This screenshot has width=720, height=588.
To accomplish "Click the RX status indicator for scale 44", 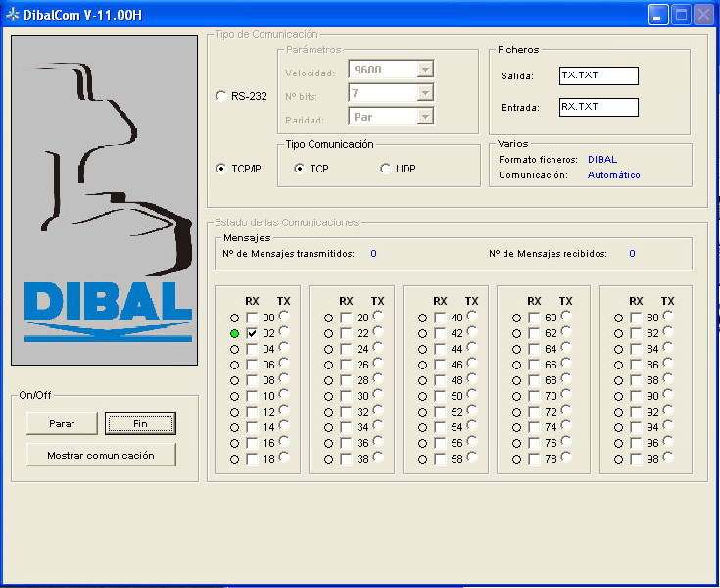I will click(x=422, y=349).
